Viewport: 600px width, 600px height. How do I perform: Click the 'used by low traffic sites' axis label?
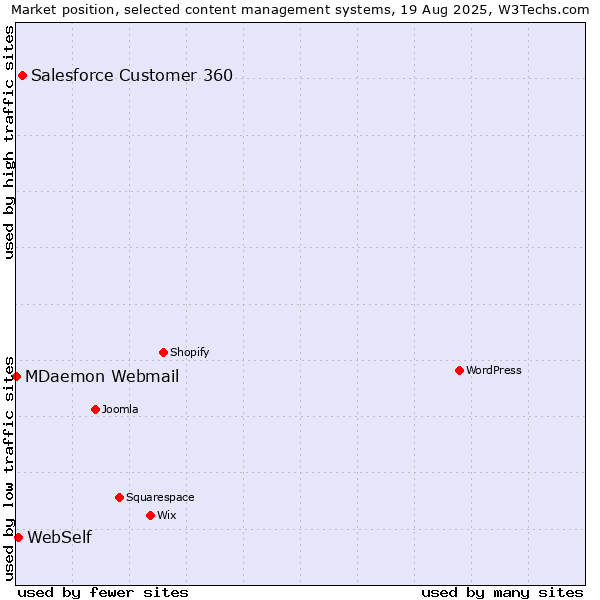[8, 470]
